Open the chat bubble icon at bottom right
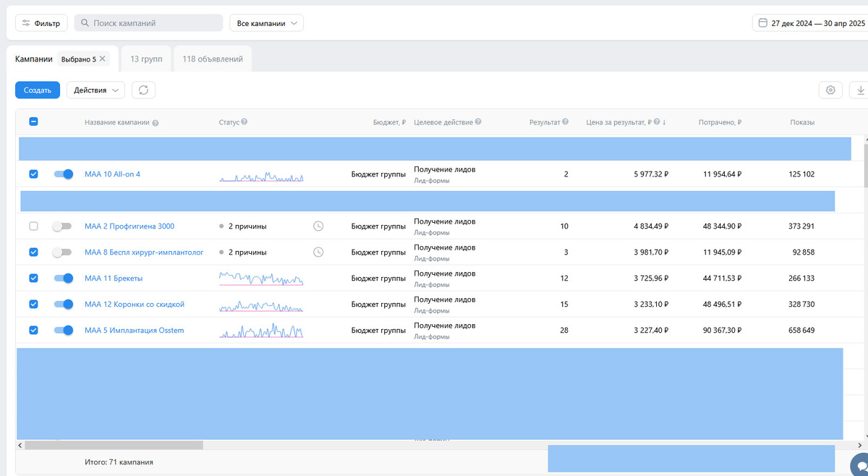This screenshot has height=476, width=868. click(861, 465)
